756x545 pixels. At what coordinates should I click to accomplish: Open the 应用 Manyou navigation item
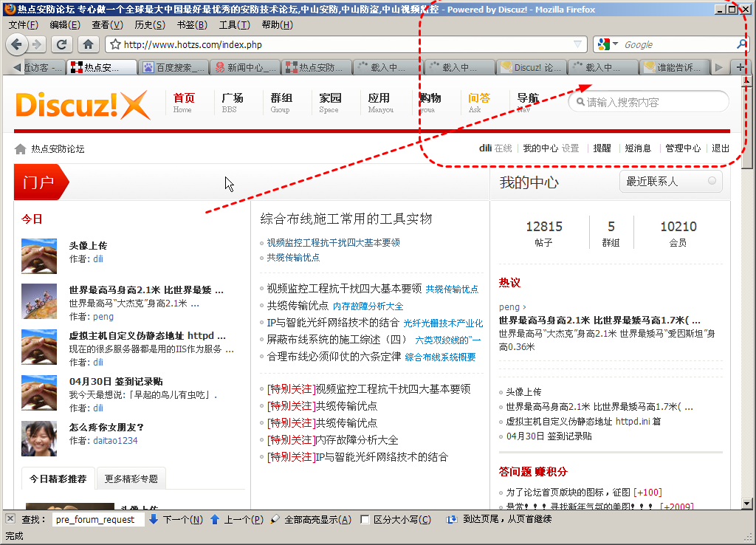[x=380, y=102]
